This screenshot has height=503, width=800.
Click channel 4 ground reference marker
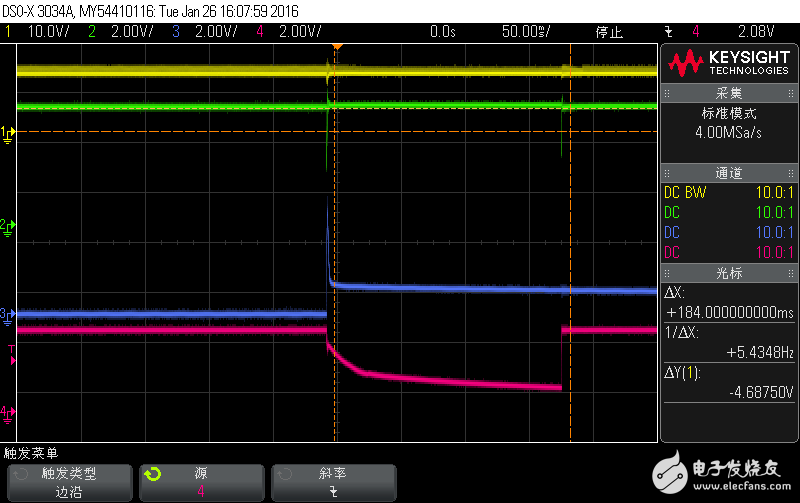[x=8, y=411]
